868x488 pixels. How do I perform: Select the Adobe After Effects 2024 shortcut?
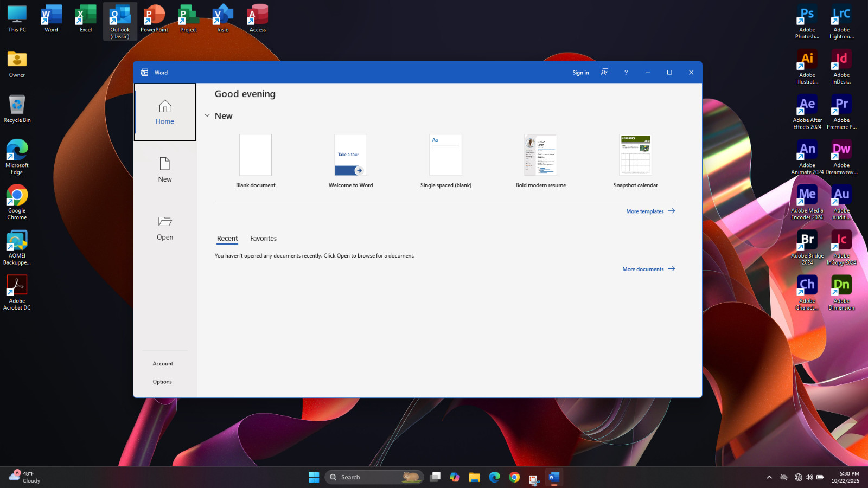(x=807, y=112)
